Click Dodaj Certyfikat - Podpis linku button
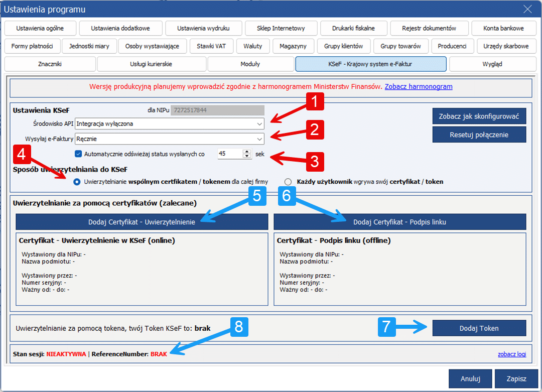 (399, 222)
